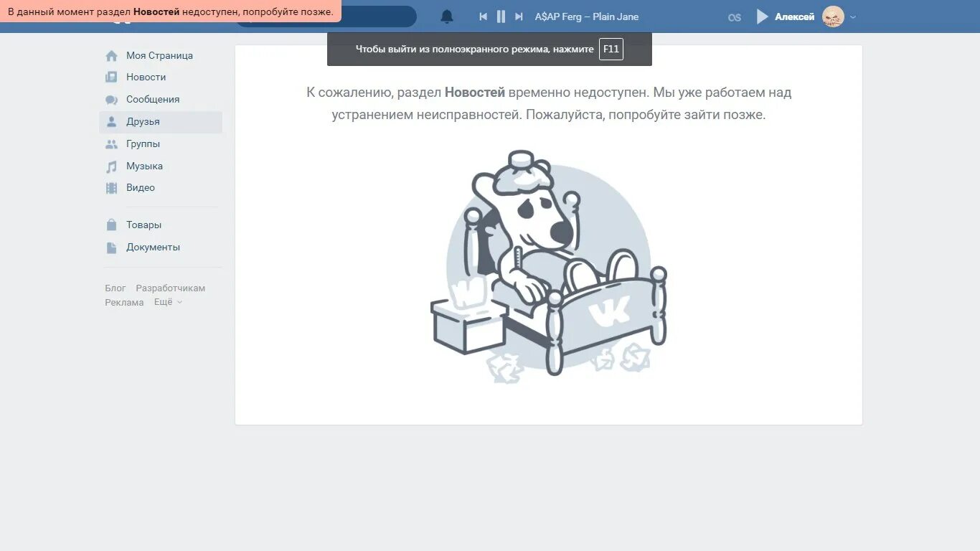Open the notifications bell
980x551 pixels.
446,17
